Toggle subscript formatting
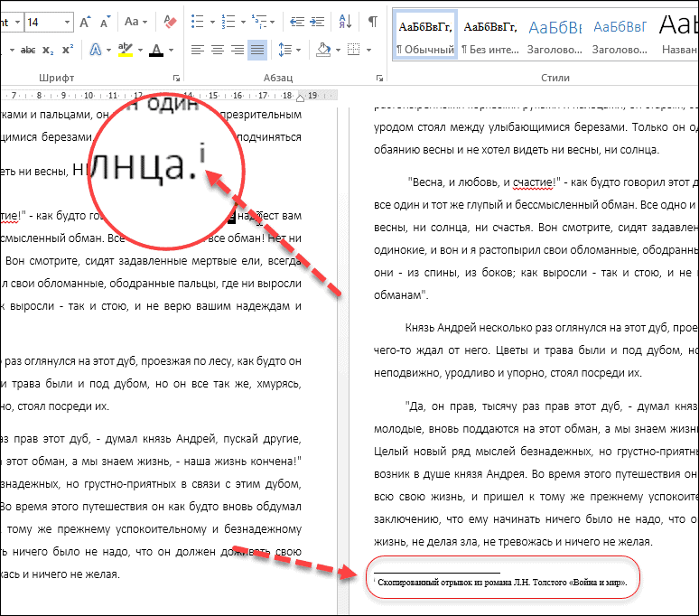Viewport: 699px width, 616px height. (48, 50)
